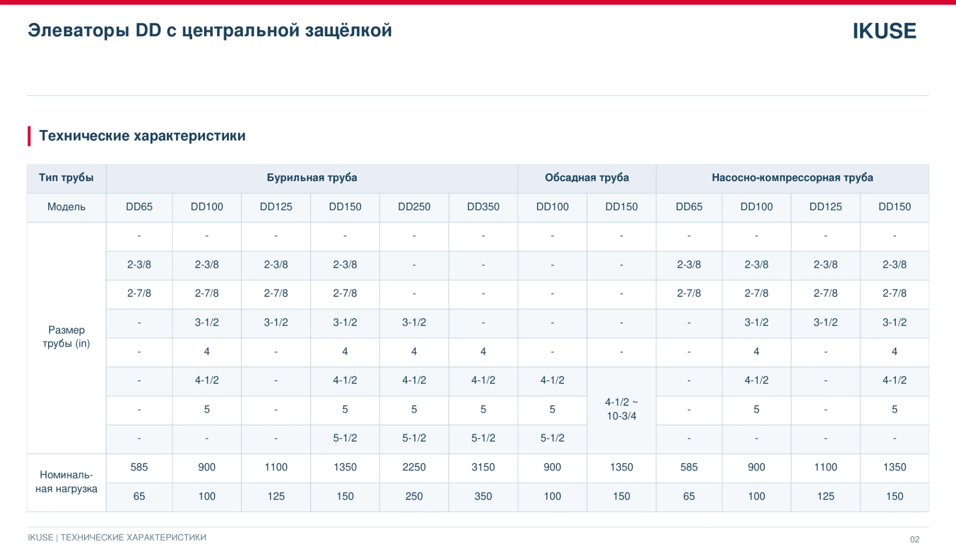Click DD100 model under Обсадная труба
The image size is (956, 560).
tap(552, 207)
